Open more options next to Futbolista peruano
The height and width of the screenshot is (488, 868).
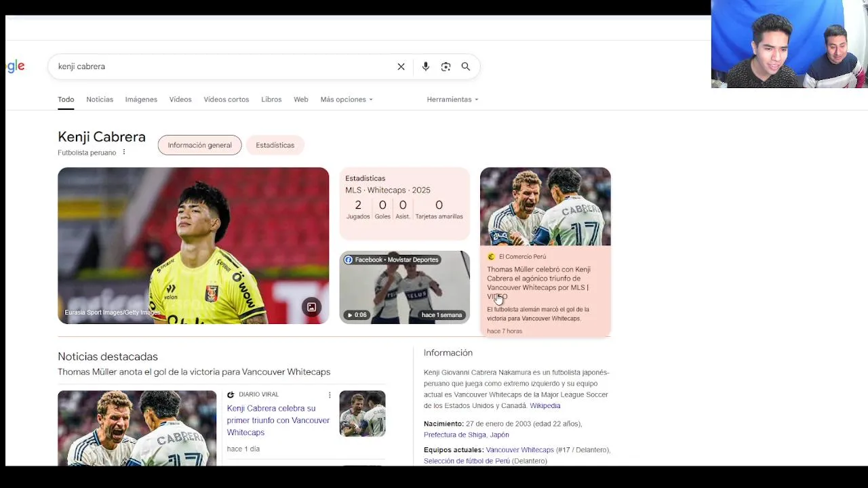tap(123, 152)
